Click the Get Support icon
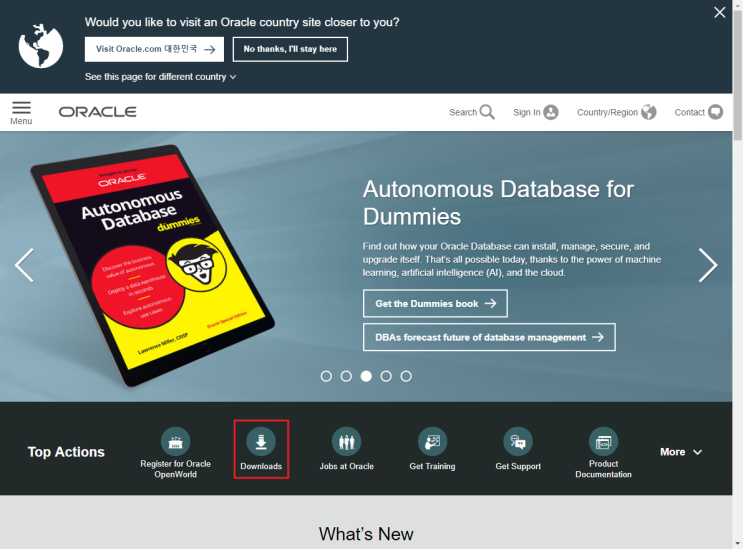Viewport: 743px width, 549px height. coord(518,441)
